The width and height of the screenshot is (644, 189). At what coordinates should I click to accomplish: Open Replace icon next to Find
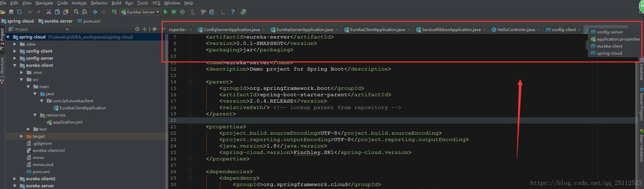85,12
